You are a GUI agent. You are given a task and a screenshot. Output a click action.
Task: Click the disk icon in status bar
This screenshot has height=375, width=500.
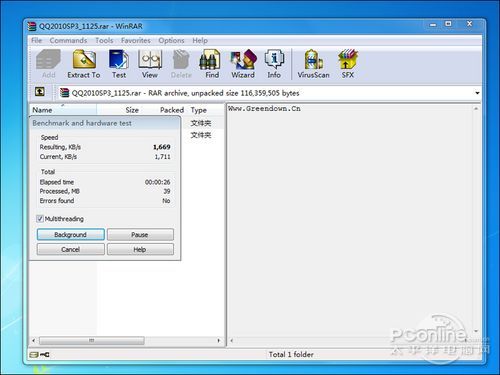(x=34, y=355)
